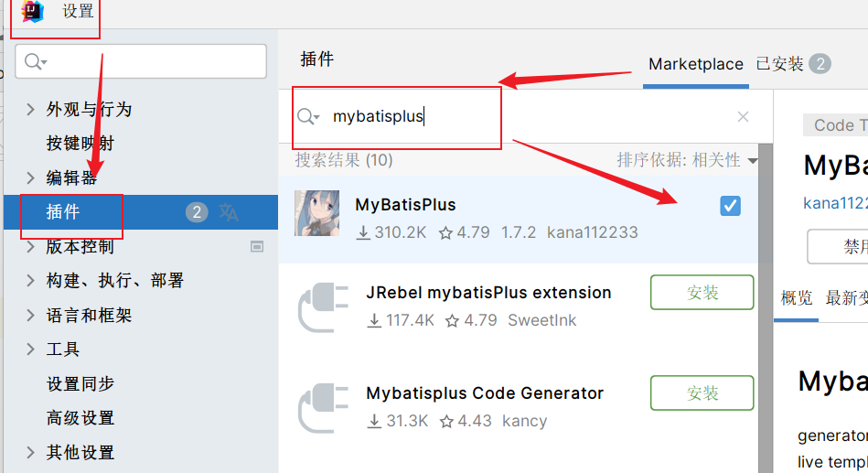Open the 排序依据: 相关性 sort dropdown

point(687,161)
